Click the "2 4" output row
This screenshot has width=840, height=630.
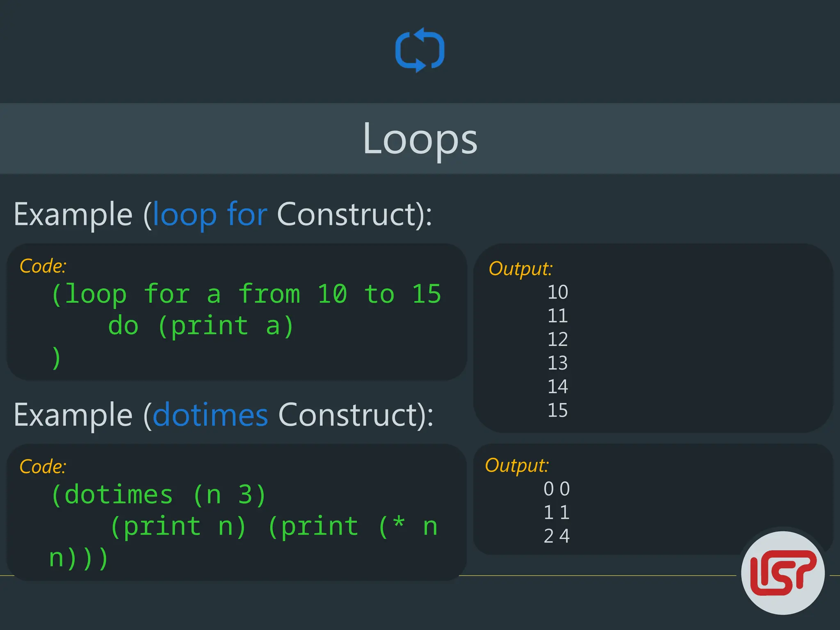point(557,536)
